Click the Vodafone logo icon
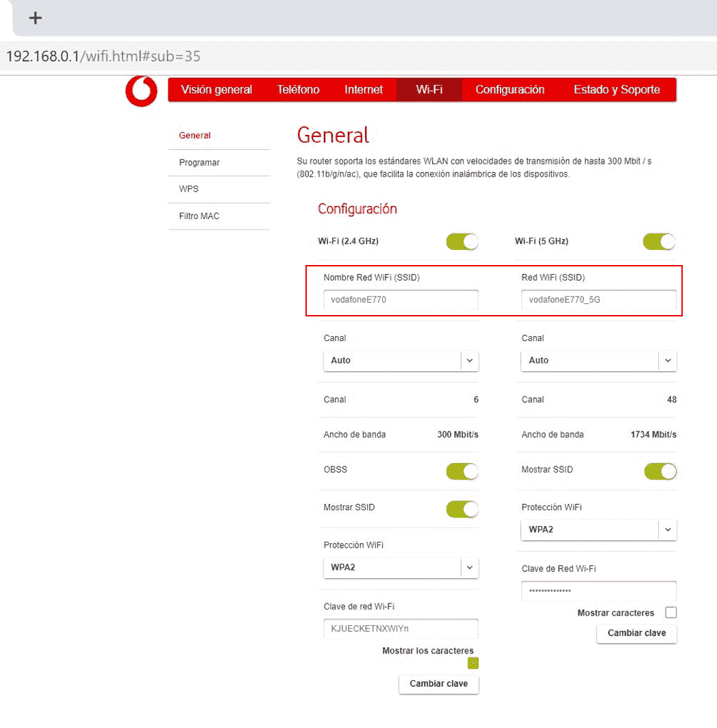717x728 pixels. tap(141, 91)
